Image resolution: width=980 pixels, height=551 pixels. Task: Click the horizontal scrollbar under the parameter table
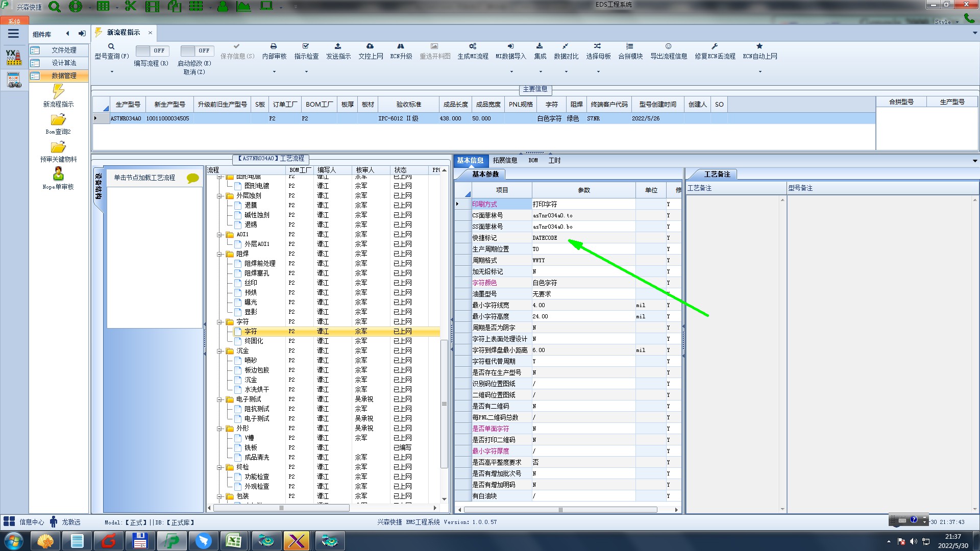point(560,510)
